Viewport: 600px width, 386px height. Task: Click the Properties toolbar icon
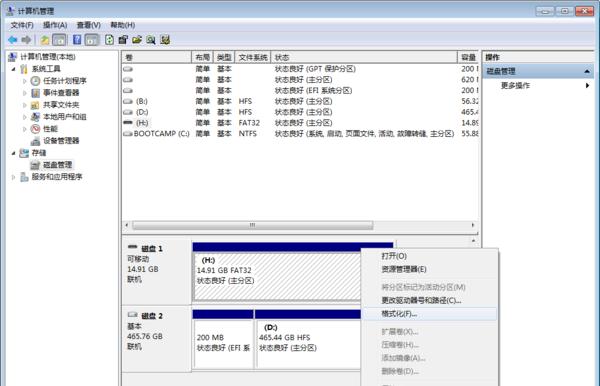[123, 39]
